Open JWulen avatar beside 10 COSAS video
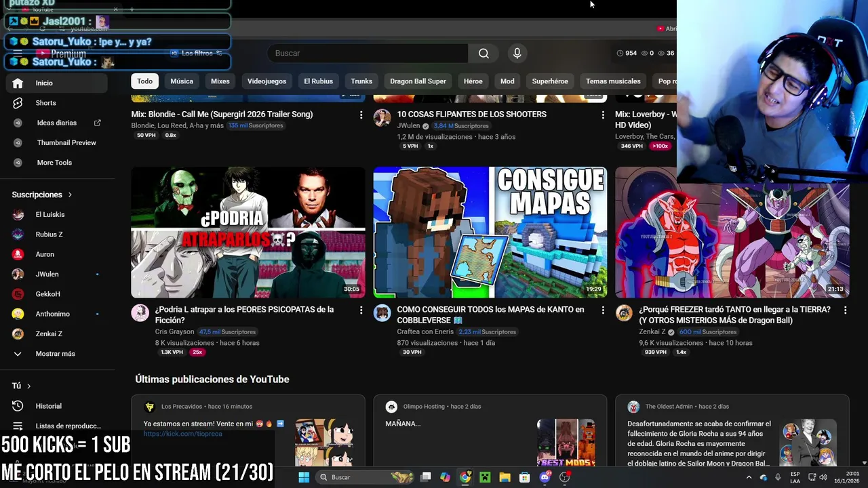Viewport: 868px width, 488px height. coord(382,118)
